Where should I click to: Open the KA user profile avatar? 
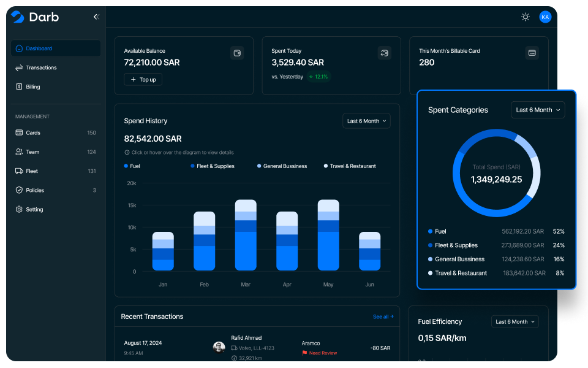[545, 17]
